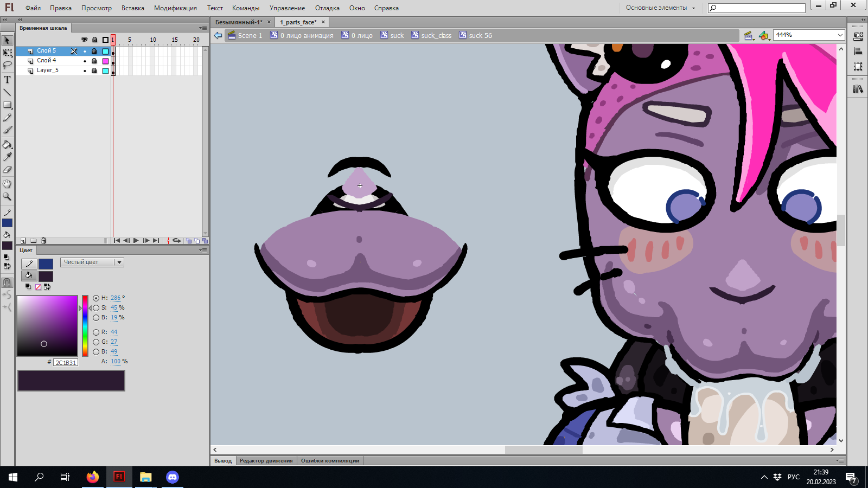Screen dimensions: 868x488
Task: Select the H hue radio button
Action: [x=96, y=298]
